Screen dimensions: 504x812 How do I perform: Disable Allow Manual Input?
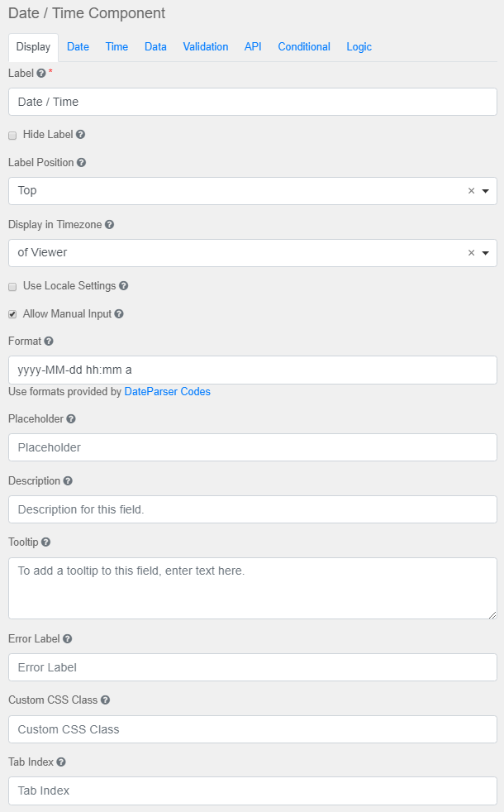pos(12,314)
